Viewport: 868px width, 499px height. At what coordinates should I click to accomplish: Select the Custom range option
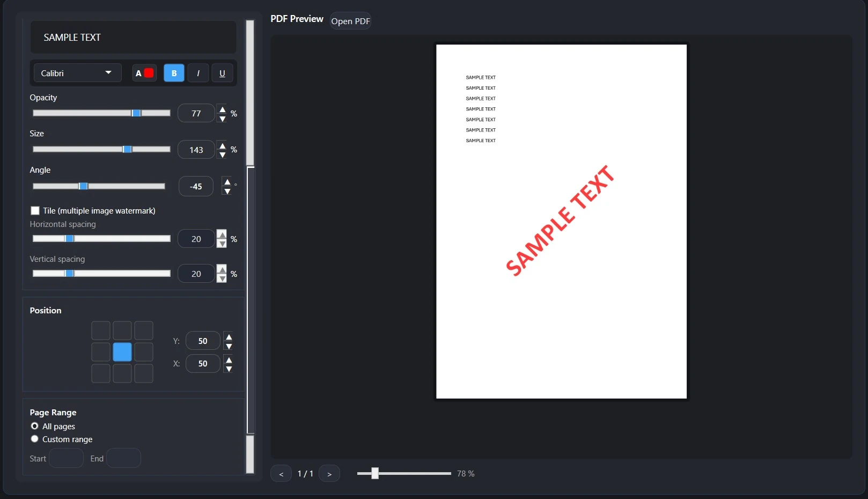click(34, 439)
